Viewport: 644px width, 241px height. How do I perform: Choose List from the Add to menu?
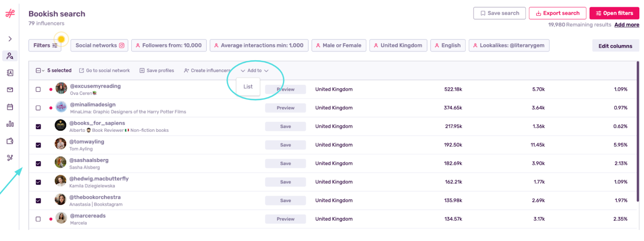pyautogui.click(x=248, y=87)
